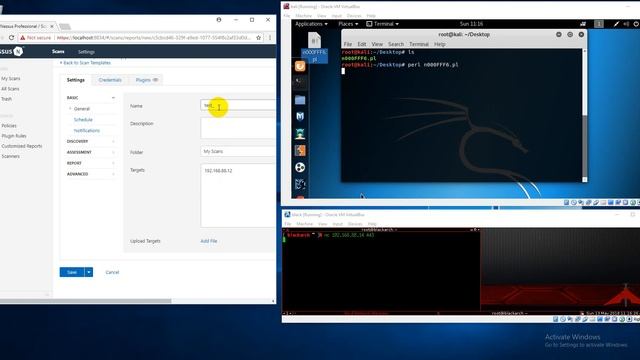
Task: Open the Schedule settings page
Action: [x=83, y=120]
